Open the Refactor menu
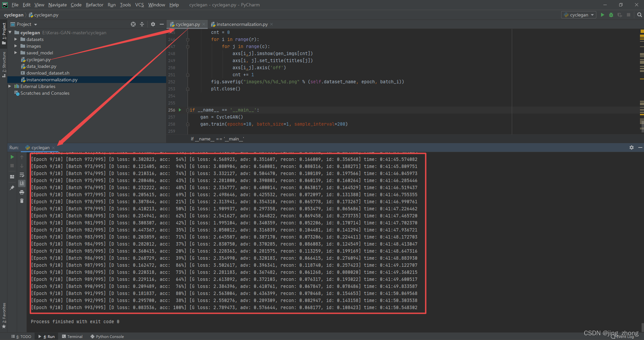Screen dimensions: 644x340 [x=94, y=5]
